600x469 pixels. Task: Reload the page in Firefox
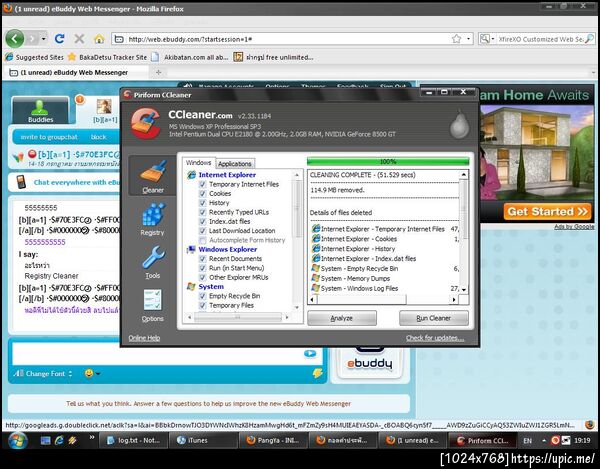click(x=59, y=39)
